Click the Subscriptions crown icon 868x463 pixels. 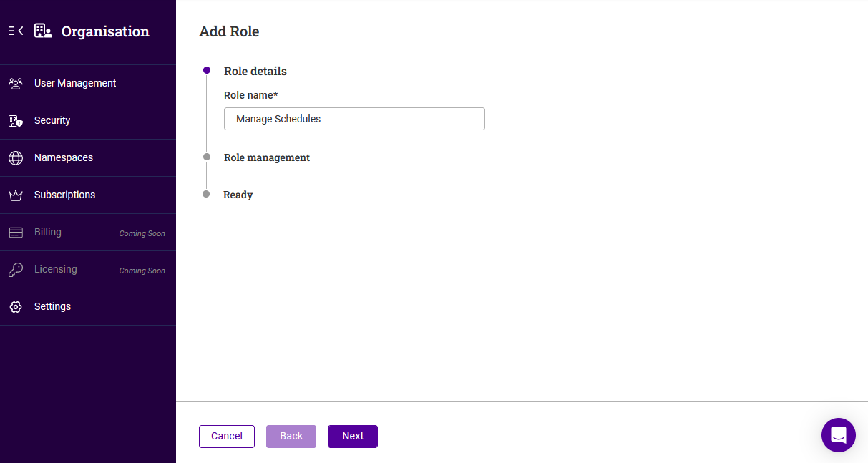(16, 195)
